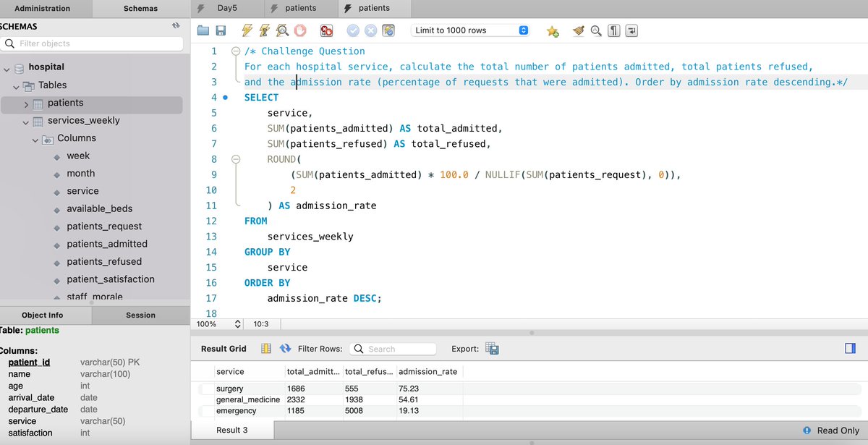Toggle the result side panel icon
The image size is (868, 445).
pyautogui.click(x=850, y=349)
